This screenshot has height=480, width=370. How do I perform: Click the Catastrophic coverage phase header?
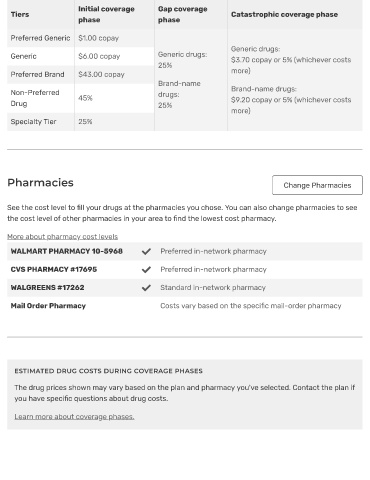tap(284, 14)
